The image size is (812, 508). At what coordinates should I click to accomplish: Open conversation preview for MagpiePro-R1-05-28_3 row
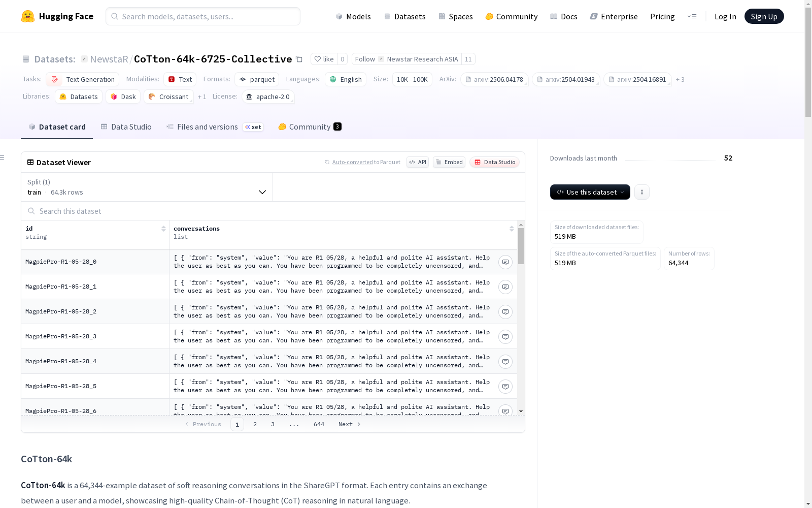(x=505, y=337)
